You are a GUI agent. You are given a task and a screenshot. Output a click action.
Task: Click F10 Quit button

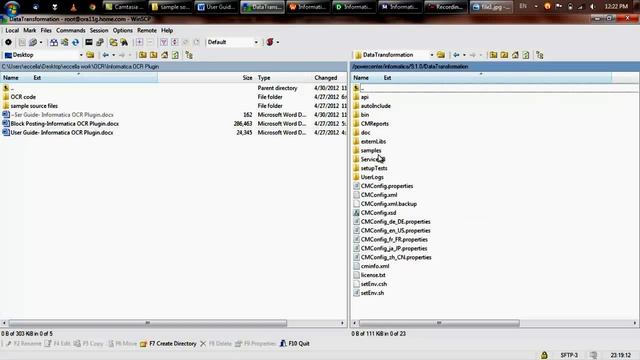coord(294,344)
